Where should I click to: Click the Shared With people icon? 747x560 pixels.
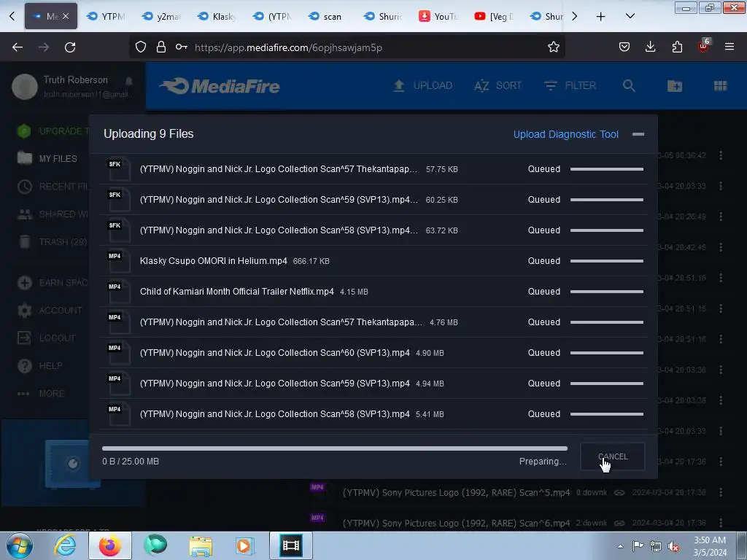pos(24,214)
